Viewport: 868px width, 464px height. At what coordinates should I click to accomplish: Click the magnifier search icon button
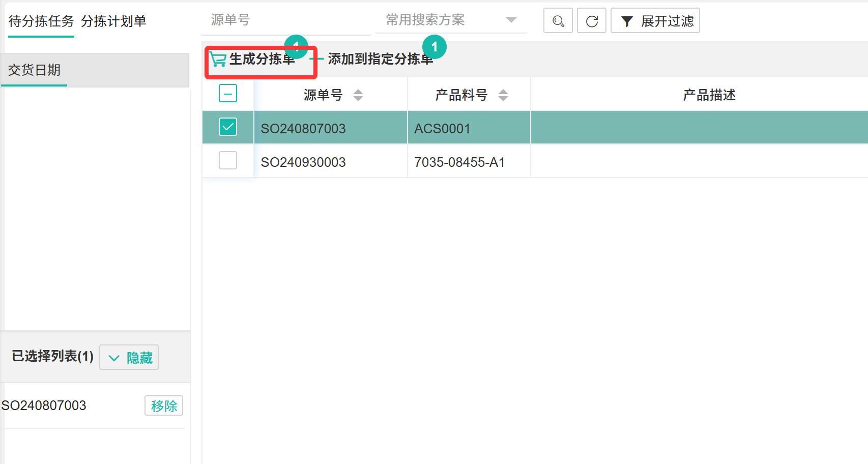558,21
